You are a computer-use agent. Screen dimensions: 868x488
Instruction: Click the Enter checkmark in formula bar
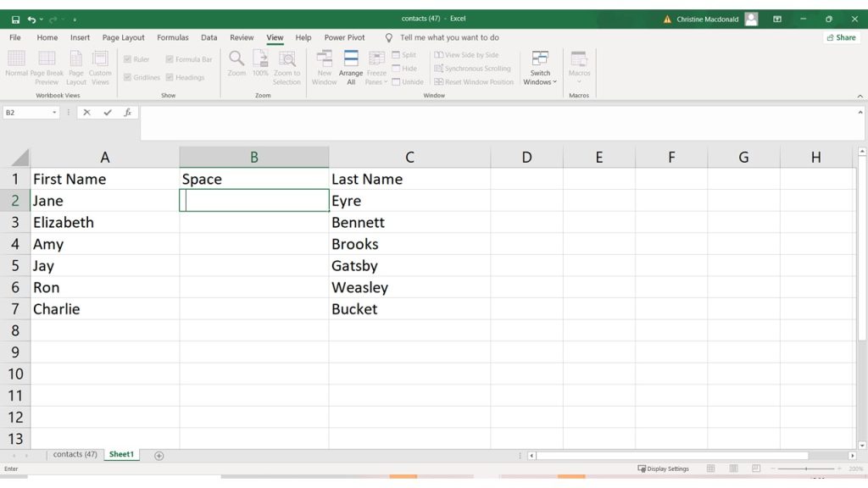pos(107,113)
